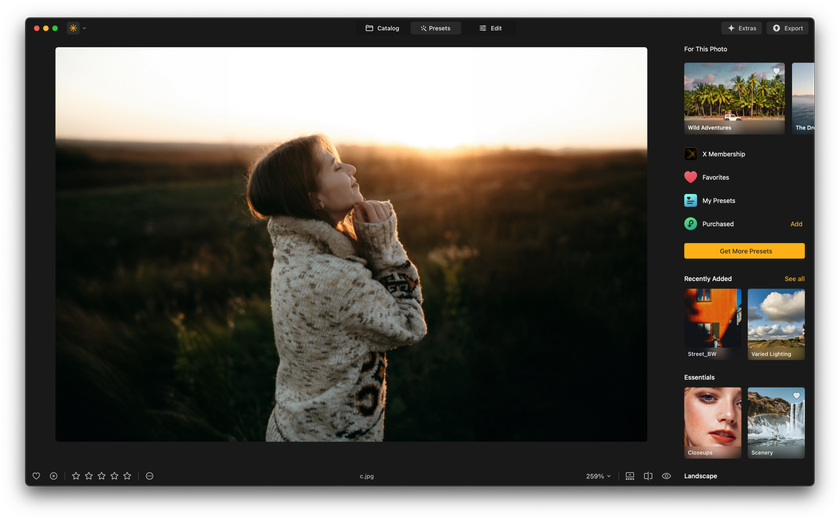Select the Scenery preset collection

coord(776,423)
